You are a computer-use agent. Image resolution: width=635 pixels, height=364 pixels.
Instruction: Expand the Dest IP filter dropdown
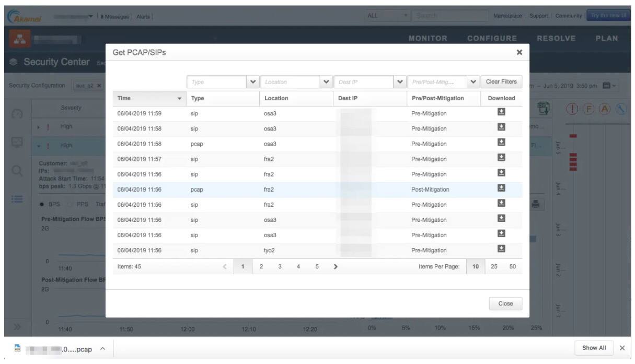coord(400,82)
